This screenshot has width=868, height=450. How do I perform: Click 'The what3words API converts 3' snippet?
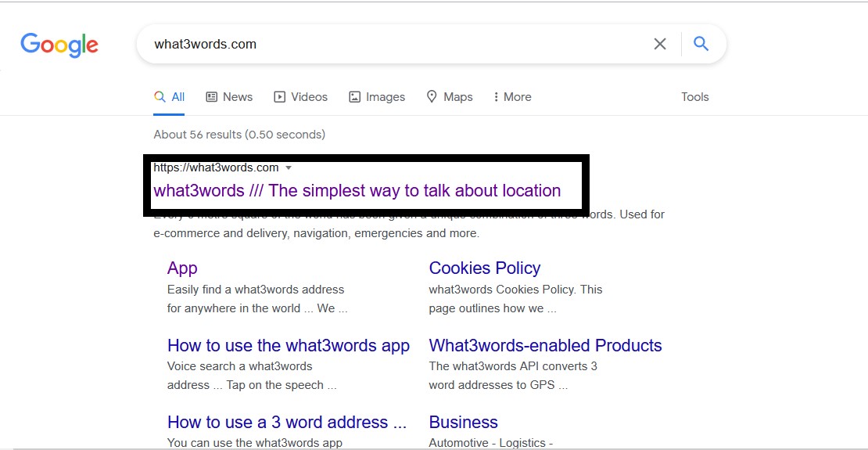[513, 366]
